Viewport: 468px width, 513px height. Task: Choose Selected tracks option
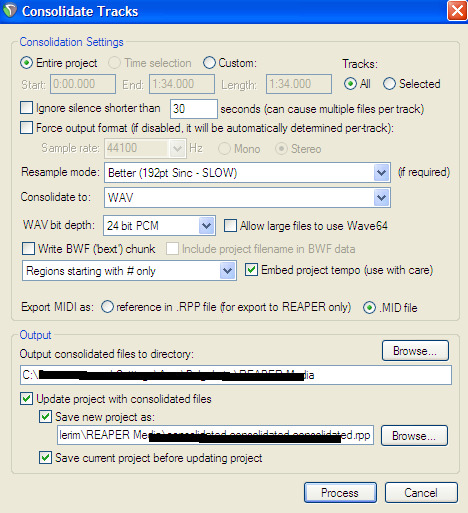(389, 84)
